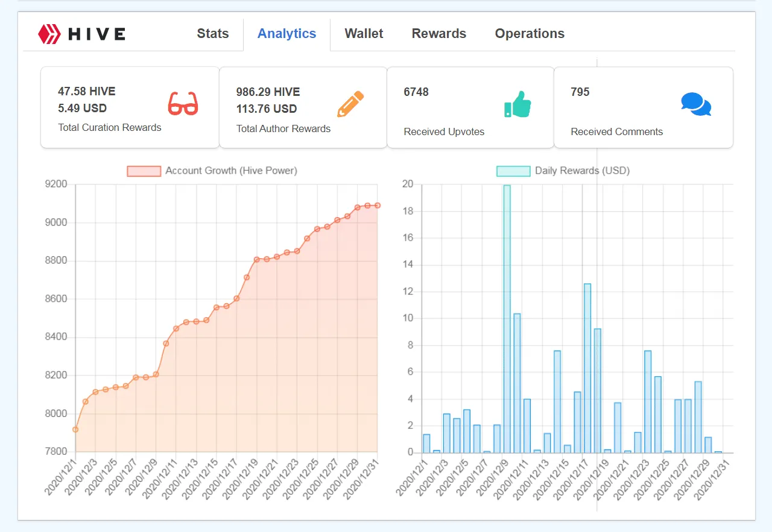Open the Stats tab
The width and height of the screenshot is (772, 532).
pos(213,34)
